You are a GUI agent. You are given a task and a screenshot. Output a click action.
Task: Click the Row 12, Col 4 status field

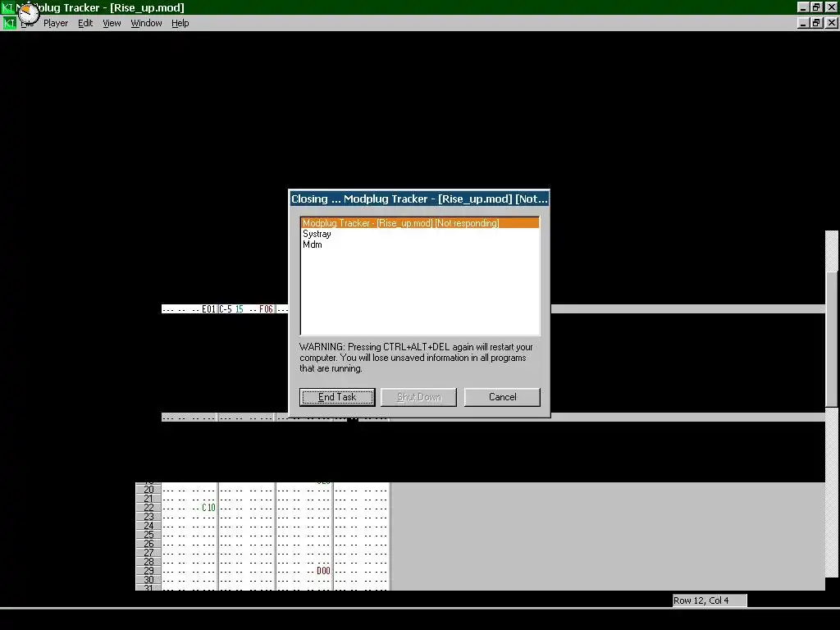710,600
